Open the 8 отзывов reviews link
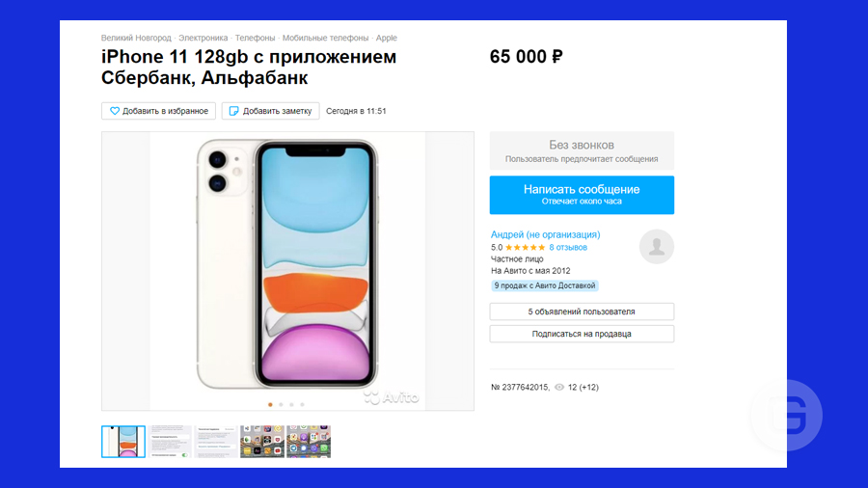The width and height of the screenshot is (868, 488). pos(568,247)
